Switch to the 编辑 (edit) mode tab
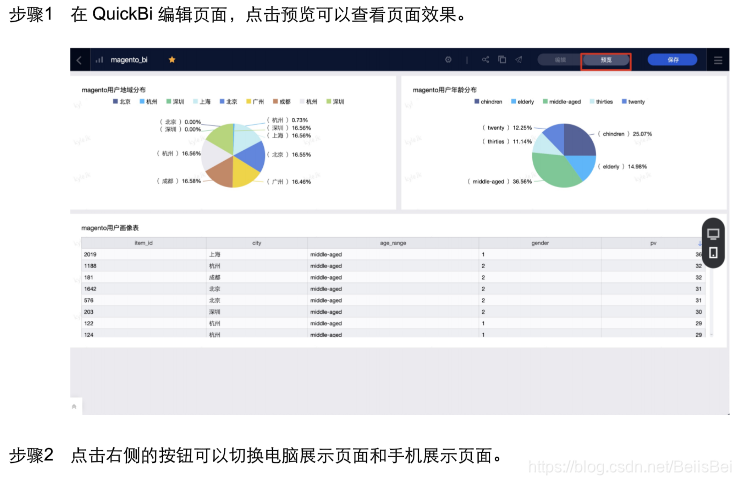This screenshot has width=741, height=485. [560, 60]
